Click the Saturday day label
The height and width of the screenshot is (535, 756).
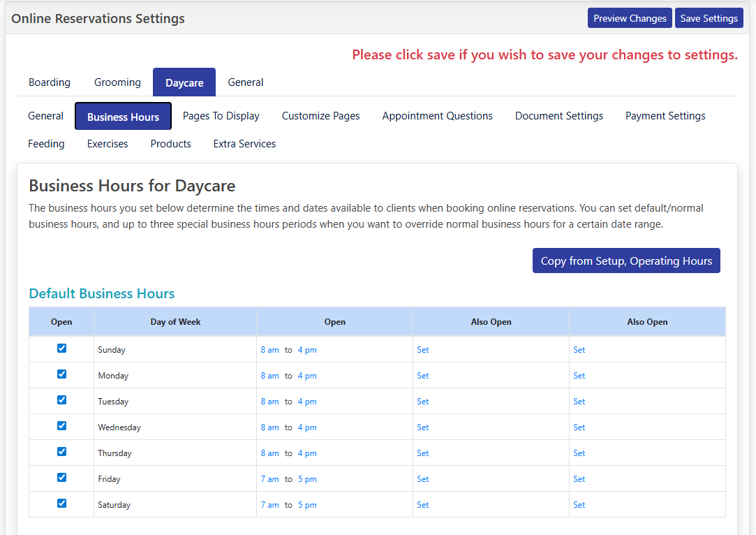pyautogui.click(x=114, y=505)
